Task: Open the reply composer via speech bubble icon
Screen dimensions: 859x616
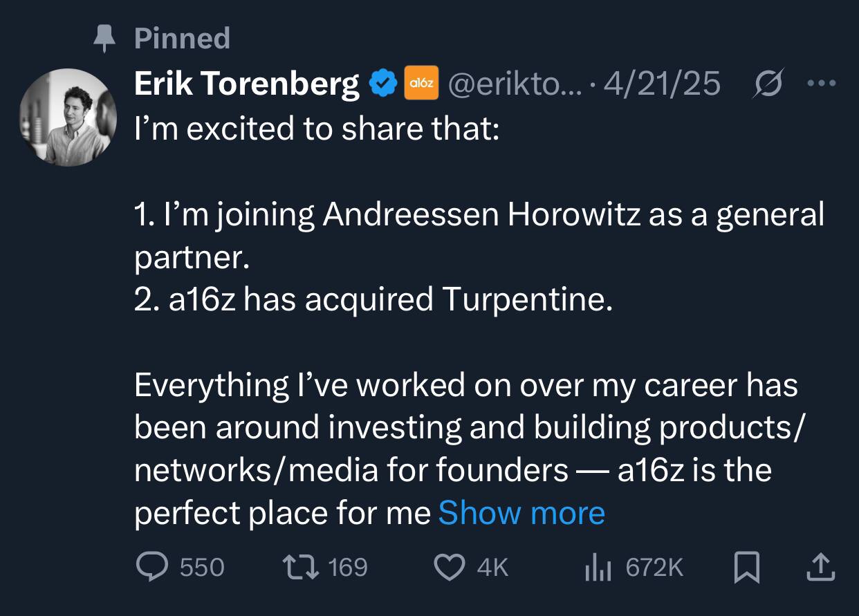Action: tap(154, 567)
